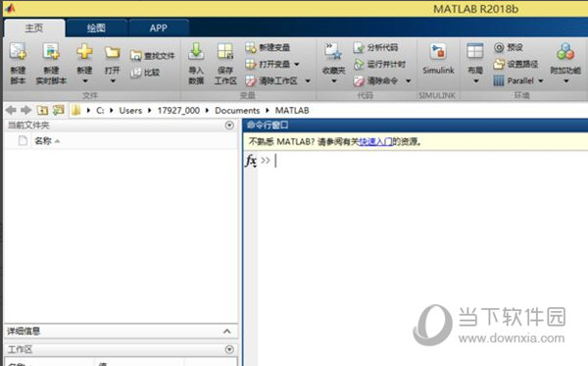588x366 pixels.
Task: Expand the Parallel dropdown arrow
Action: (x=541, y=80)
